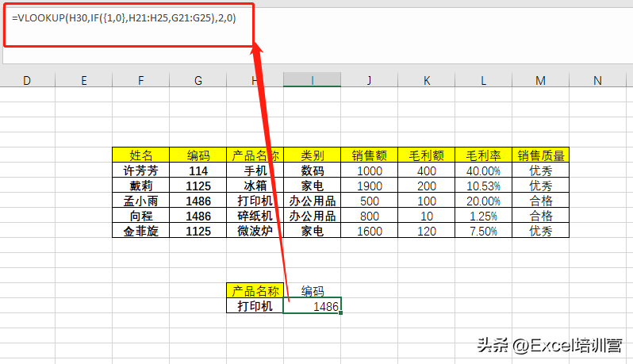Select the 20.00% margin cell
Image resolution: width=633 pixels, height=364 pixels.
tap(483, 201)
